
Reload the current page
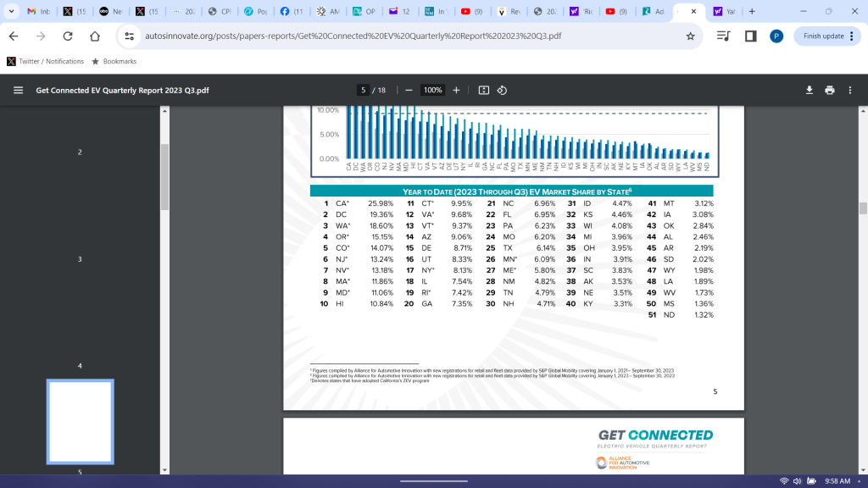point(68,36)
